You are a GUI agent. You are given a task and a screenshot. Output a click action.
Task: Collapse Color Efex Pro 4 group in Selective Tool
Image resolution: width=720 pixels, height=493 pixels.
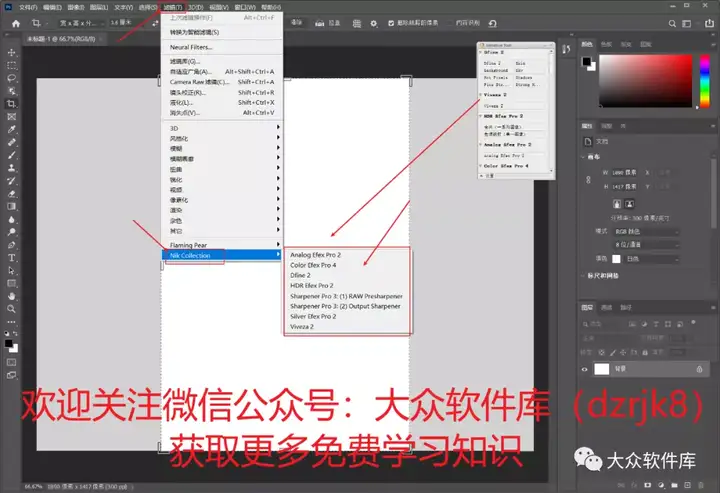click(481, 166)
